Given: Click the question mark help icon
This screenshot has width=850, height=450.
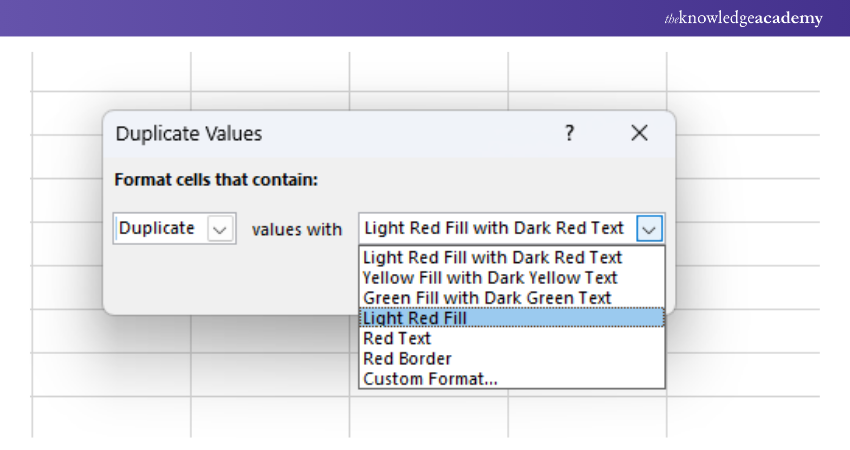Looking at the screenshot, I should 569,133.
